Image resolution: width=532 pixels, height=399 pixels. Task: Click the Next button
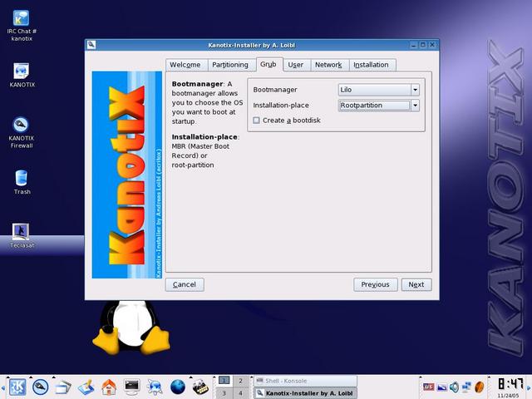[x=416, y=284]
